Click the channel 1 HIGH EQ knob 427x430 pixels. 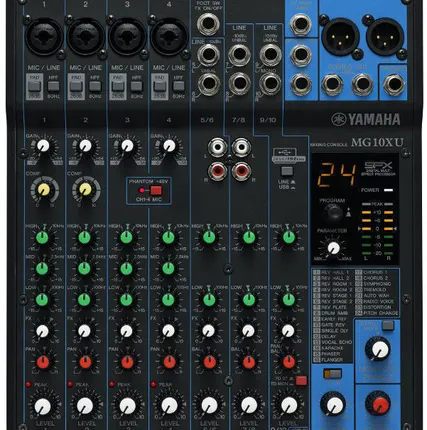(42, 238)
